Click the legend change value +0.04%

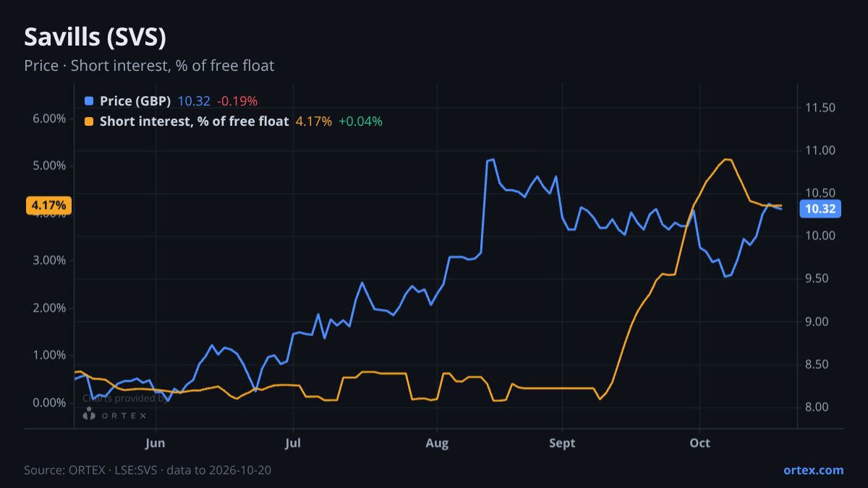[360, 121]
